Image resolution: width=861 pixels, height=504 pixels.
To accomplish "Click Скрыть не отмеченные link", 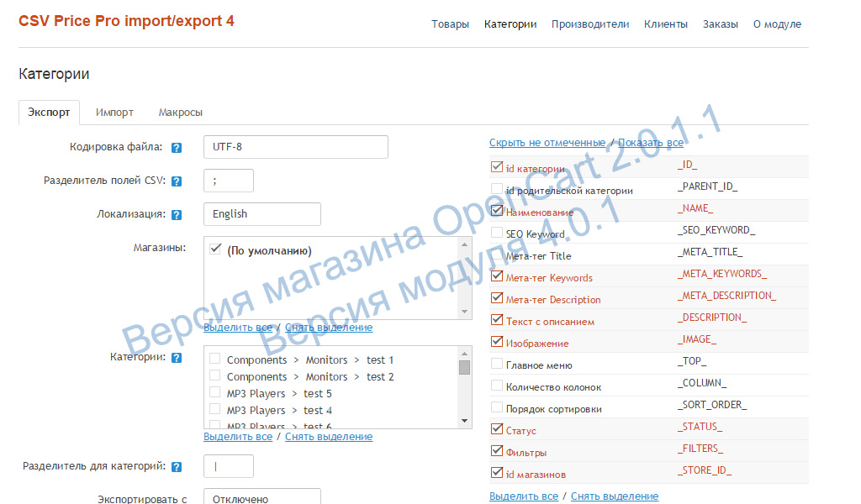I will (547, 143).
